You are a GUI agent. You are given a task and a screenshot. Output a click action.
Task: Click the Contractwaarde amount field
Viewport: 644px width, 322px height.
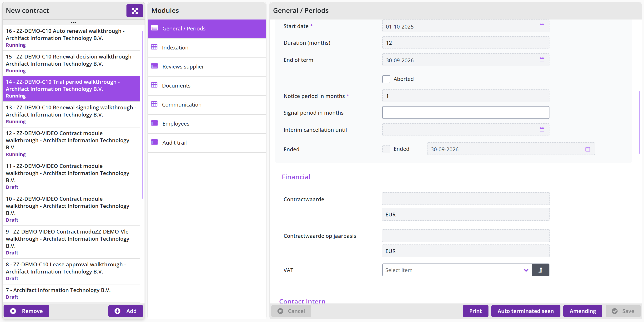tap(466, 199)
